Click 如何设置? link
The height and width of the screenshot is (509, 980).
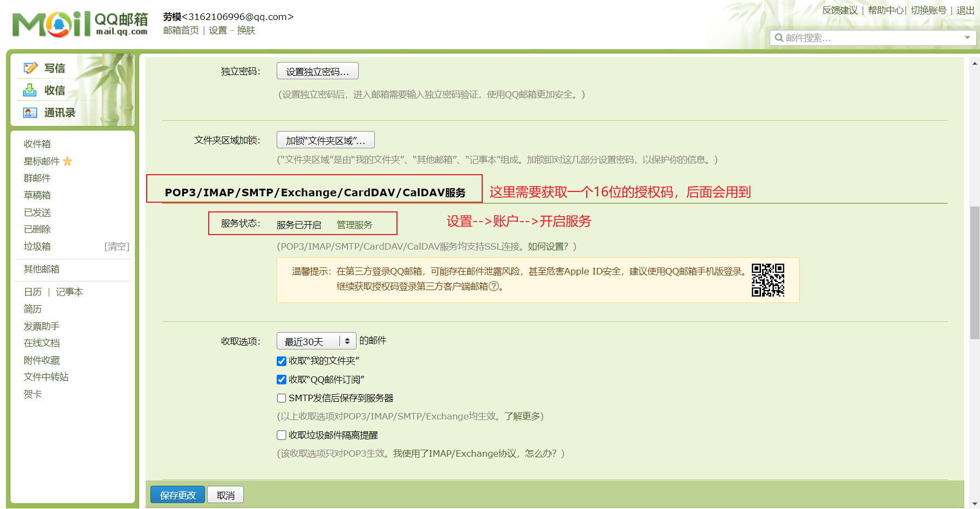(x=548, y=246)
